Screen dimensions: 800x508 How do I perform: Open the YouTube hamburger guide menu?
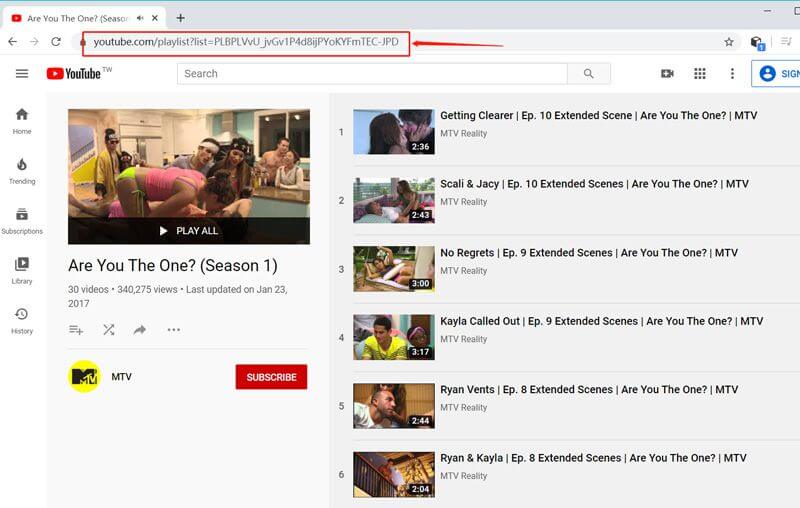click(22, 73)
